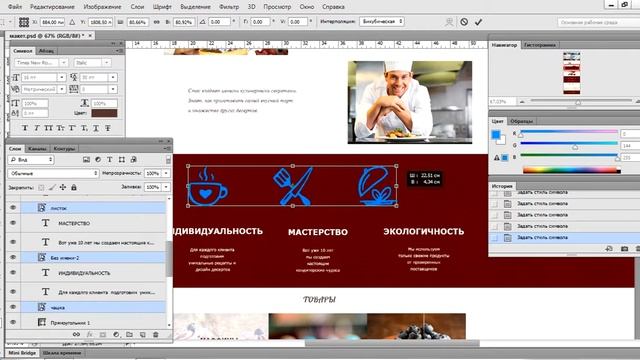This screenshot has height=360, width=640.
Task: Delete layer with the trash icon
Action: [x=156, y=335]
